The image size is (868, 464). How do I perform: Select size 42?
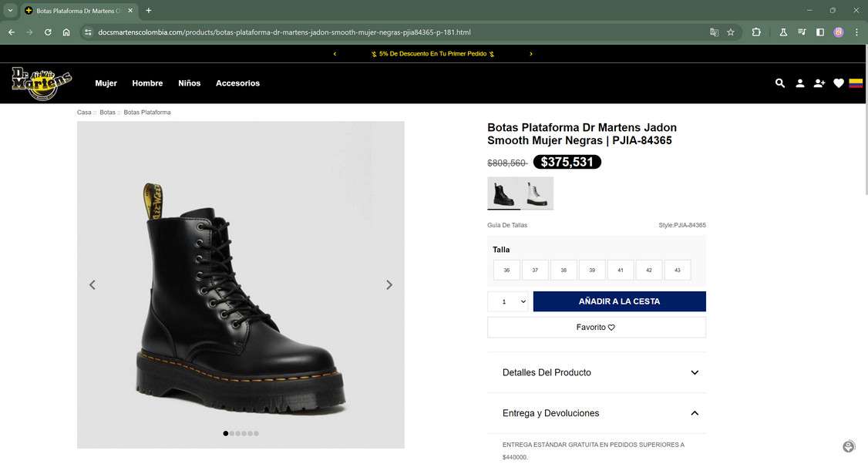pos(649,271)
